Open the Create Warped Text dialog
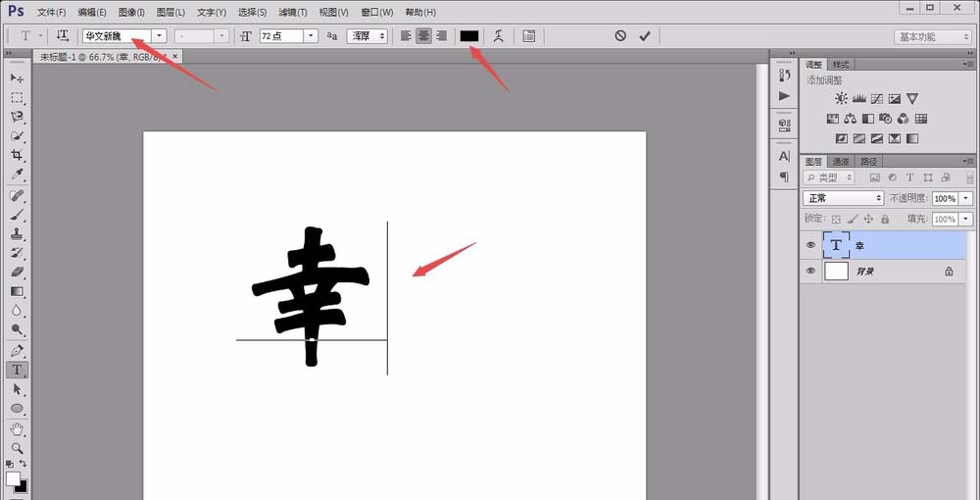The image size is (980, 500). [498, 36]
